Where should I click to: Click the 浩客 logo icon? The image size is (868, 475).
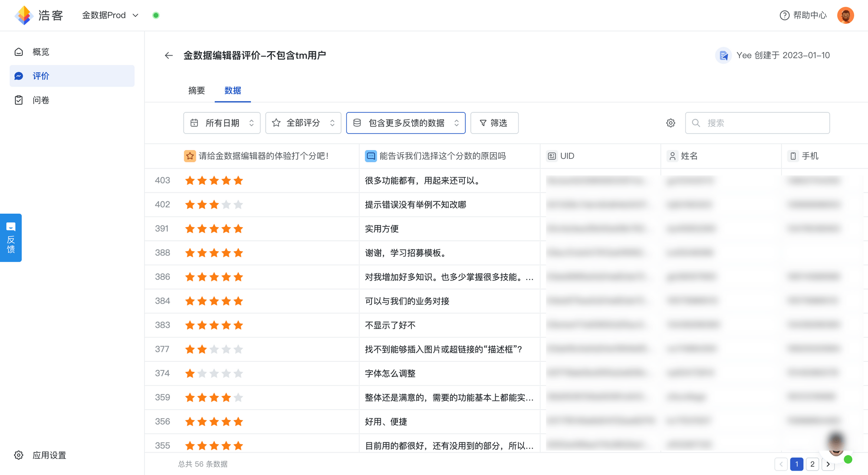click(24, 15)
